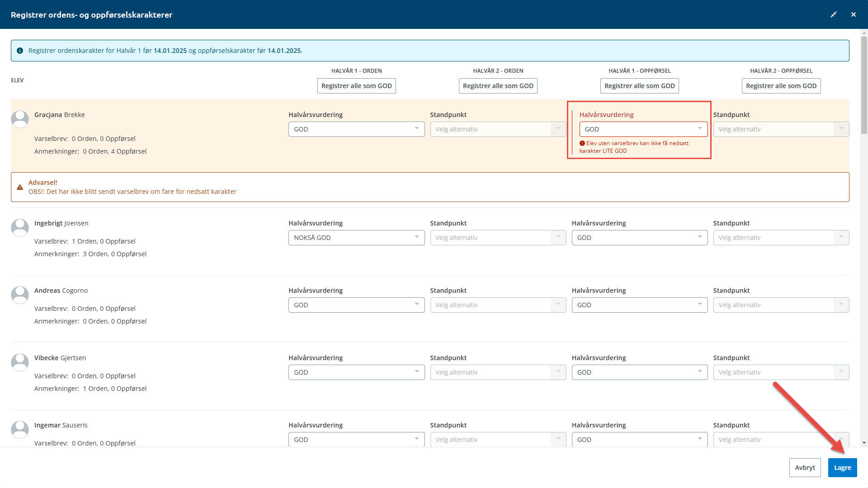
Task: Click the blue info icon in the banner
Action: point(20,51)
